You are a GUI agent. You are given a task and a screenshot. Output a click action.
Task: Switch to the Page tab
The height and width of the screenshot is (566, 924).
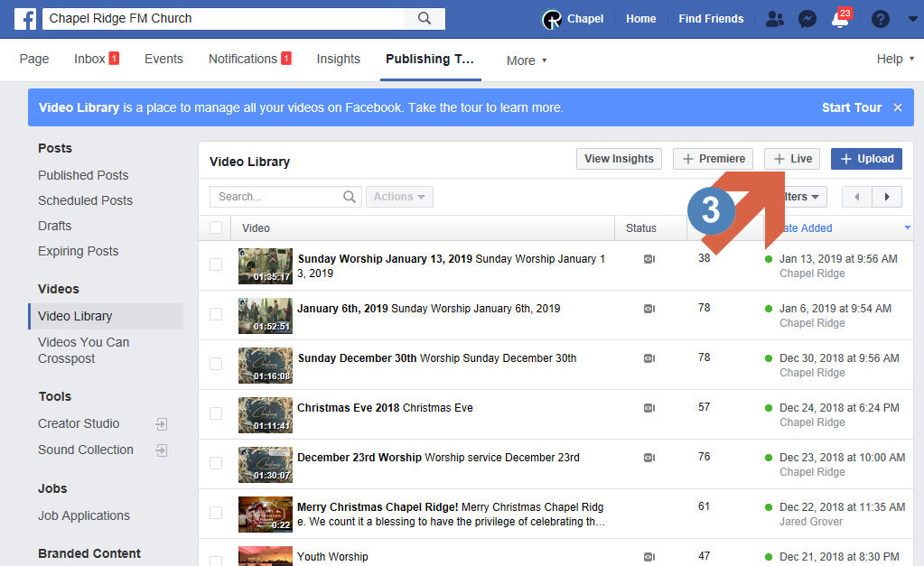coord(34,59)
